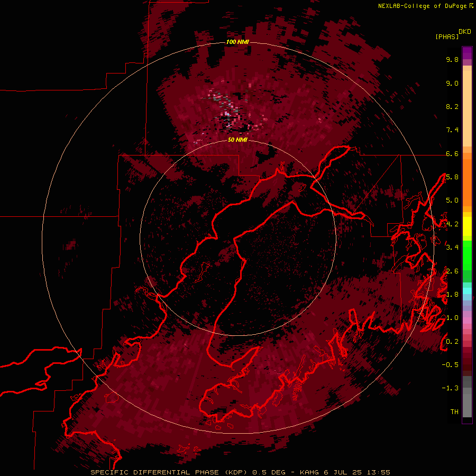Pick the peach segment of the color bar
Screen dimensions: 476x476
click(x=467, y=109)
